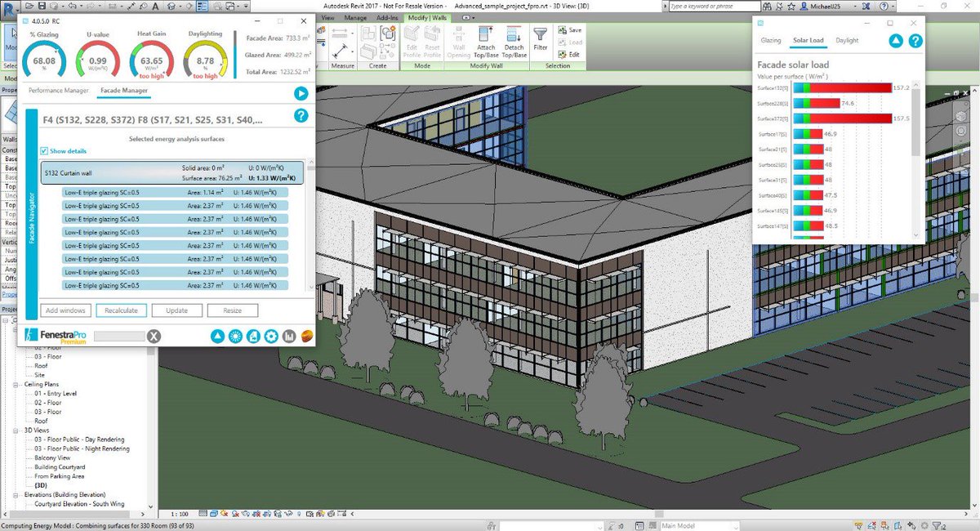This screenshot has width=980, height=531.
Task: Click the Resize button in Facade Manager
Action: tap(233, 310)
